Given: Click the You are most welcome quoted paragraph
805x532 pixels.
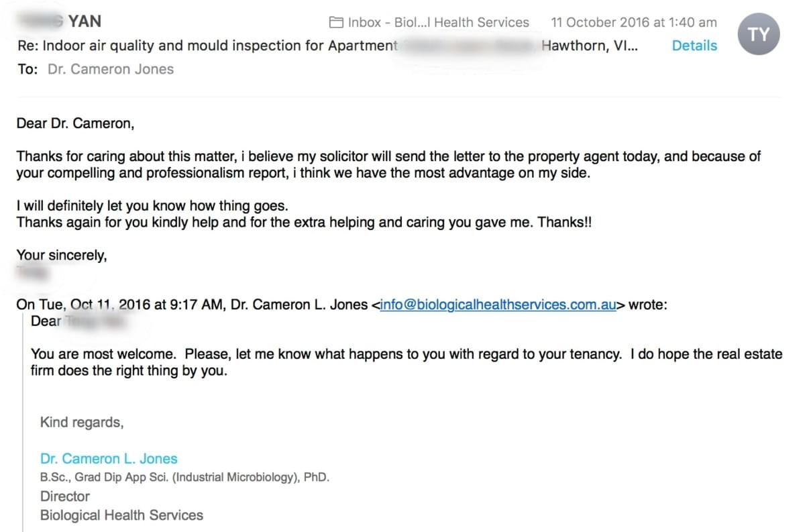Looking at the screenshot, I should (x=407, y=362).
